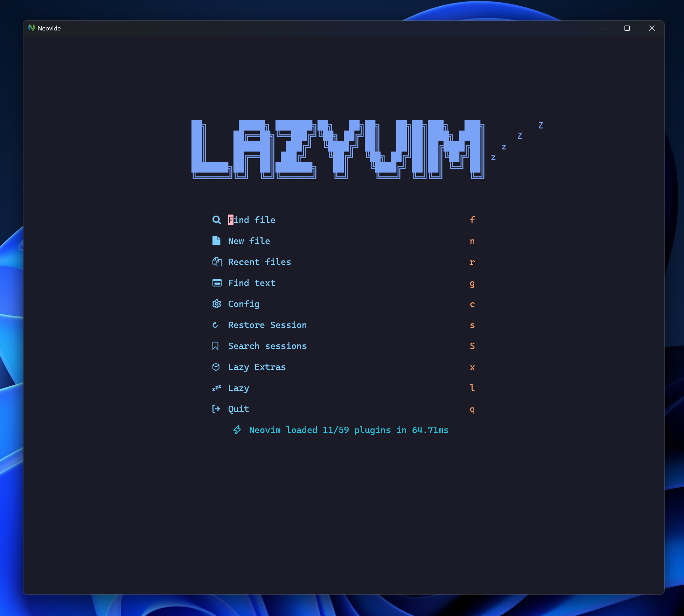Choose the Restore Session entry
The width and height of the screenshot is (684, 616).
(x=267, y=325)
